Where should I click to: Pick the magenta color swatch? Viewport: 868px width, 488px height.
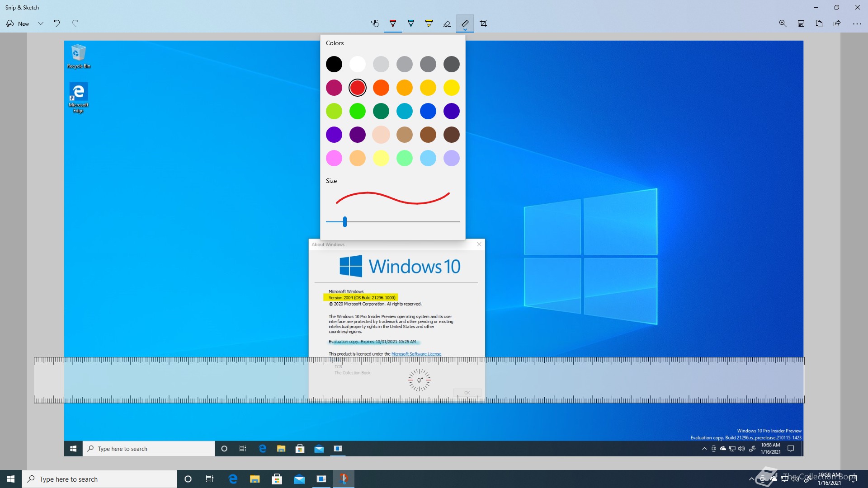(x=334, y=88)
